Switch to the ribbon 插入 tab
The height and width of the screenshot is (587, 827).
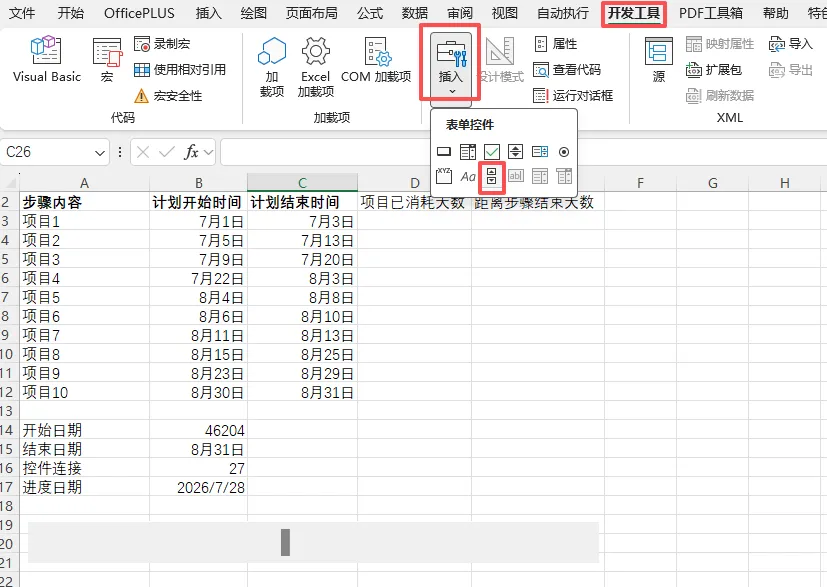pyautogui.click(x=208, y=13)
